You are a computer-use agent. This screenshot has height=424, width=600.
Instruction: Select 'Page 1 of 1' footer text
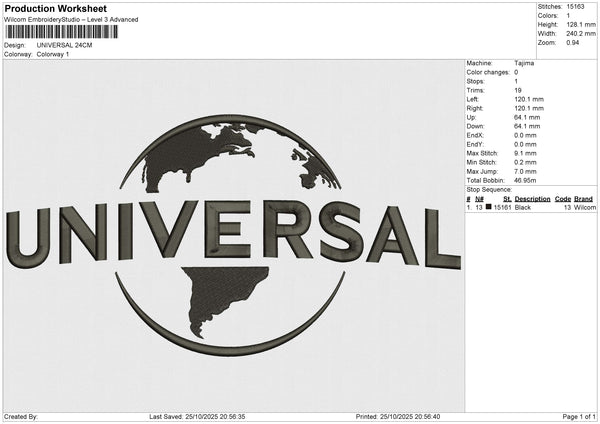click(x=579, y=417)
